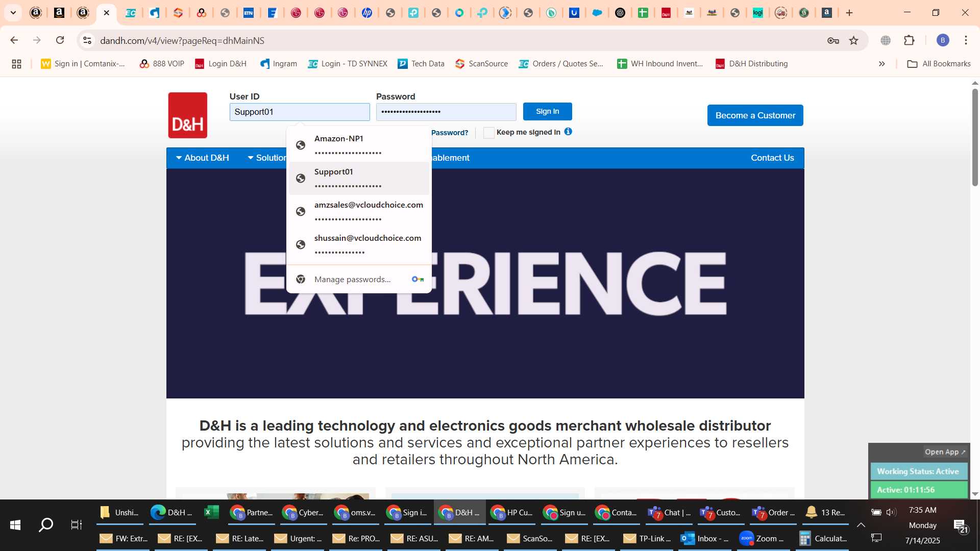
Task: Switch to the HP browser tab
Action: [x=366, y=13]
